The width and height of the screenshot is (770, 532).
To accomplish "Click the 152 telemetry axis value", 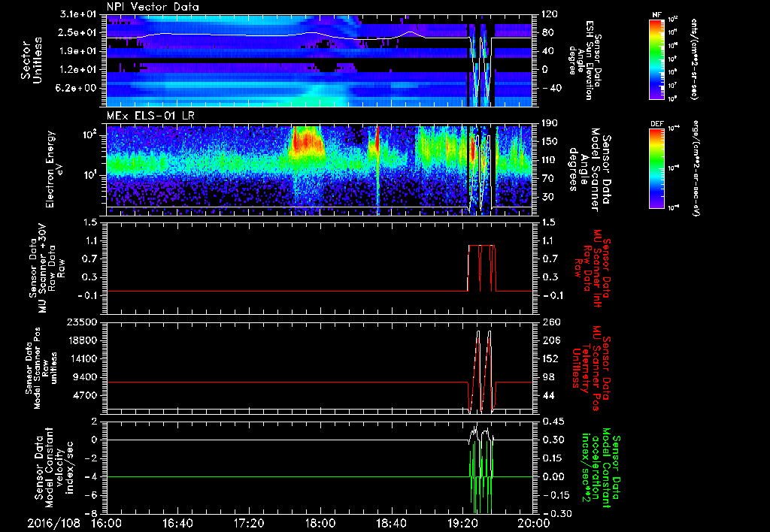I will (x=550, y=358).
